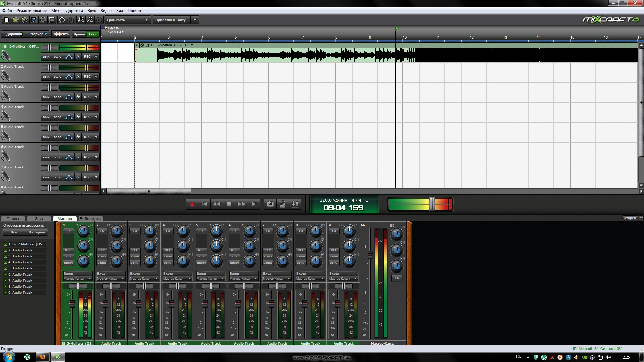Click the redo arrow icon
Image resolution: width=644 pixels, height=362 pixels.
[x=71, y=20]
